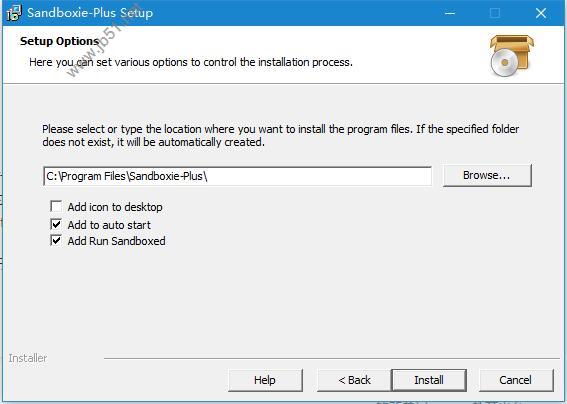Image resolution: width=567 pixels, height=404 pixels.
Task: Click the Add icon to desktop label
Action: point(115,207)
